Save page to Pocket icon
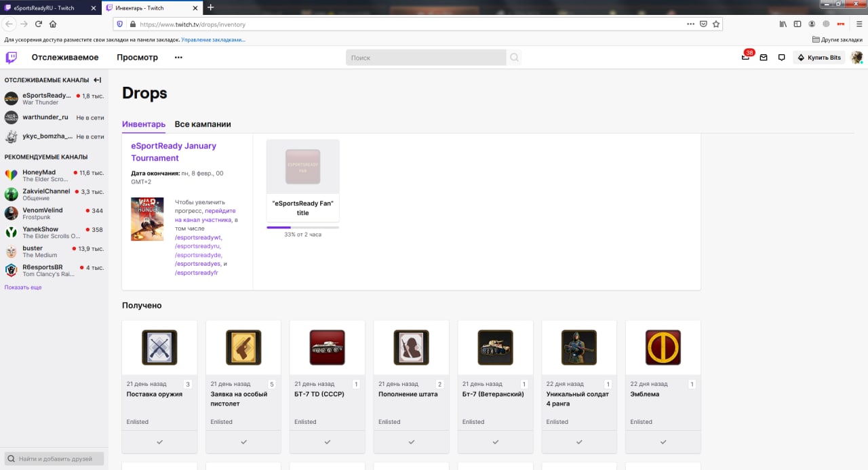 coord(704,24)
